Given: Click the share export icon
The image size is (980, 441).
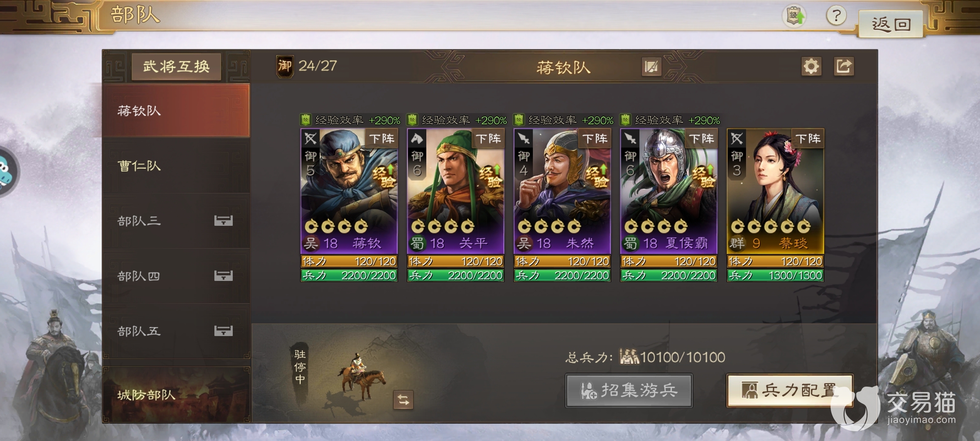Looking at the screenshot, I should click(844, 67).
